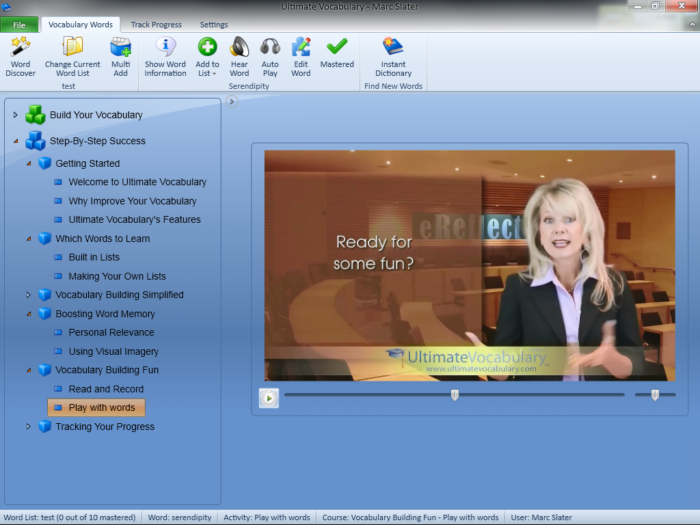Click Change Current Word List icon

(72, 46)
